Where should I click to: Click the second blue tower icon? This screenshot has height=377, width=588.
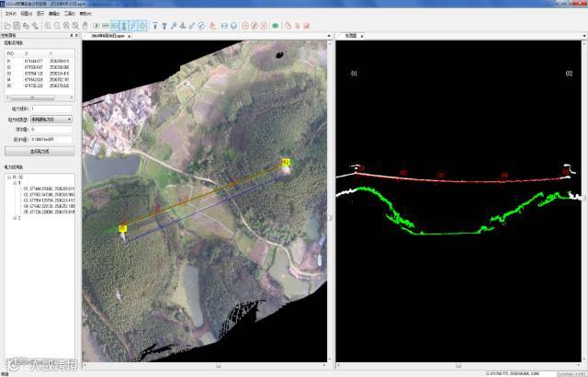pyautogui.click(x=164, y=26)
